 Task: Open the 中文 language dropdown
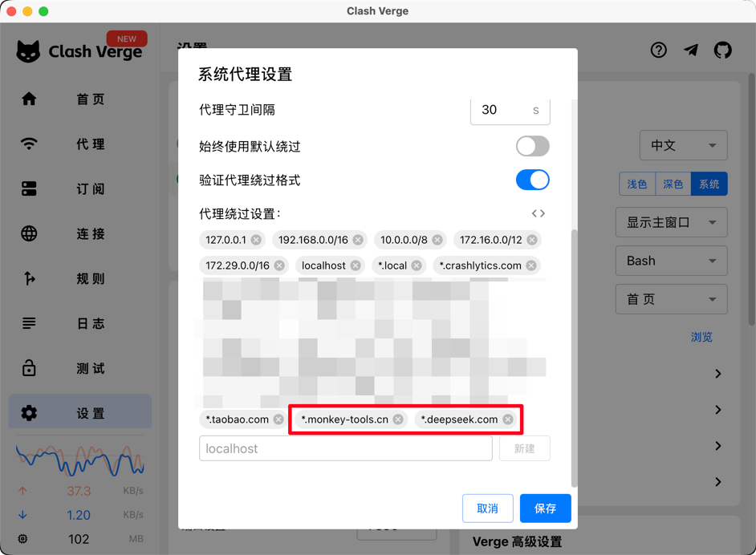tap(683, 145)
